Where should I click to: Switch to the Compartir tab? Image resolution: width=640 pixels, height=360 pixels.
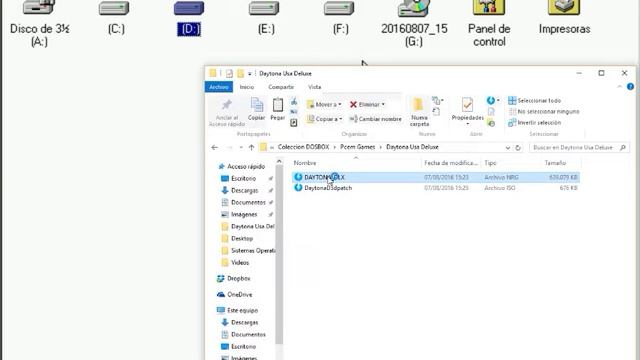(281, 87)
